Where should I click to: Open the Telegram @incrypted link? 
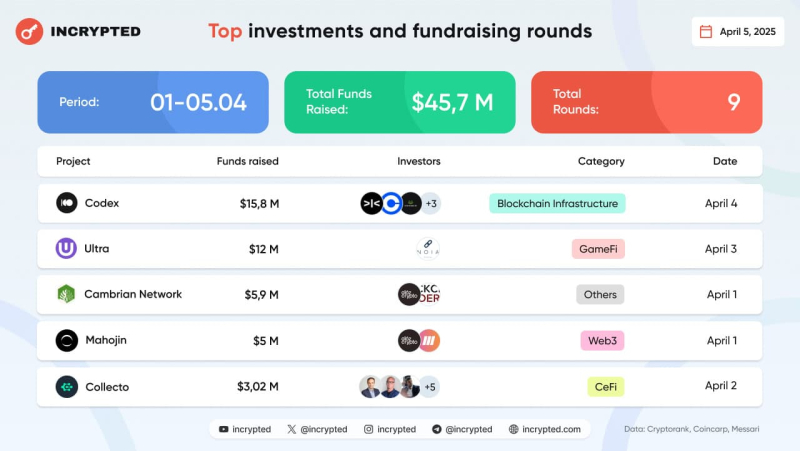462,429
